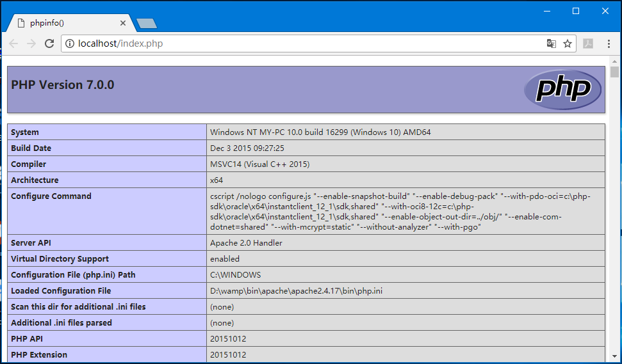Image resolution: width=622 pixels, height=364 pixels.
Task: Click the C:\WINDOWS path value
Action: (x=236, y=275)
